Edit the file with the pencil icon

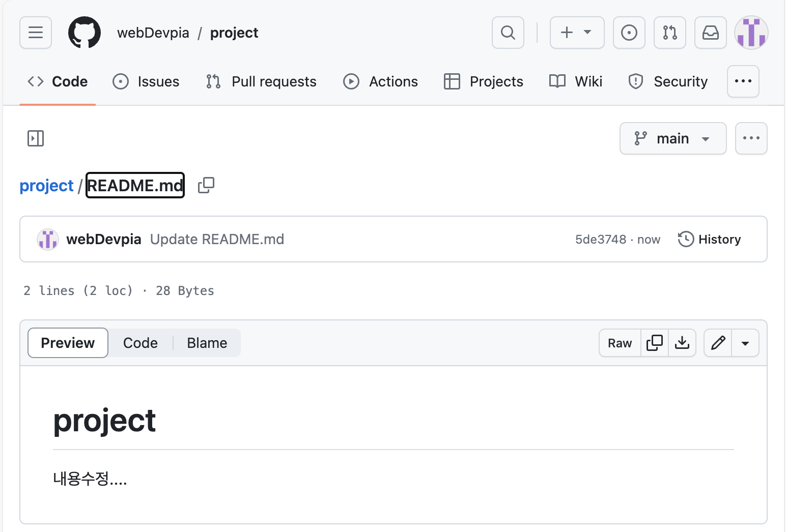coord(717,343)
